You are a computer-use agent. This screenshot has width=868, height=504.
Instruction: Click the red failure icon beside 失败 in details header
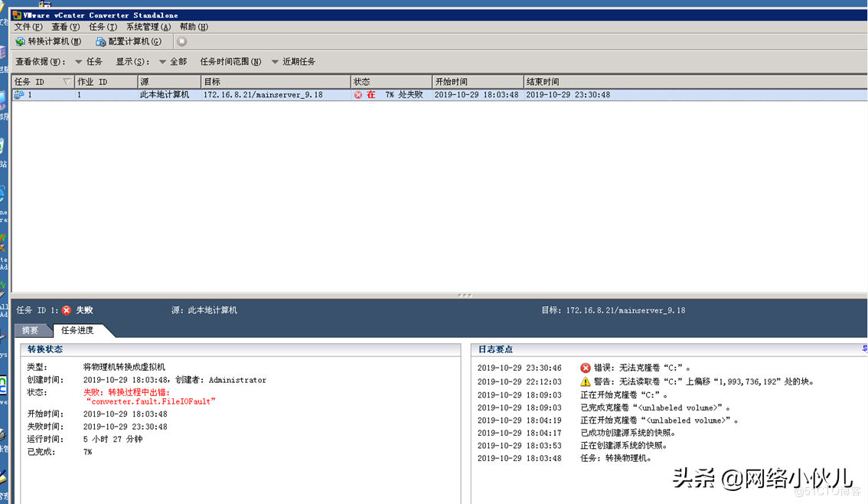tap(67, 310)
